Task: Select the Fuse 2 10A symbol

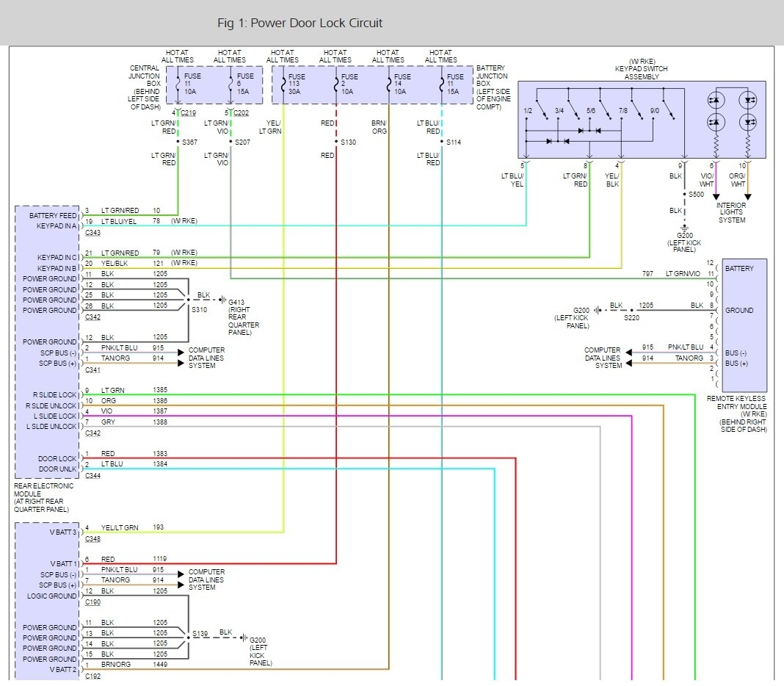Action: click(x=336, y=84)
